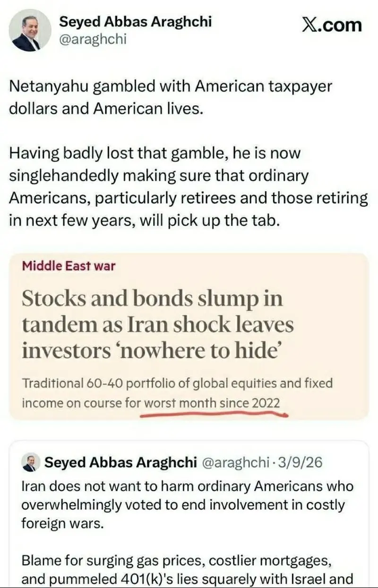
Task: Click the 'Middle East war' category label
Action: click(x=69, y=266)
